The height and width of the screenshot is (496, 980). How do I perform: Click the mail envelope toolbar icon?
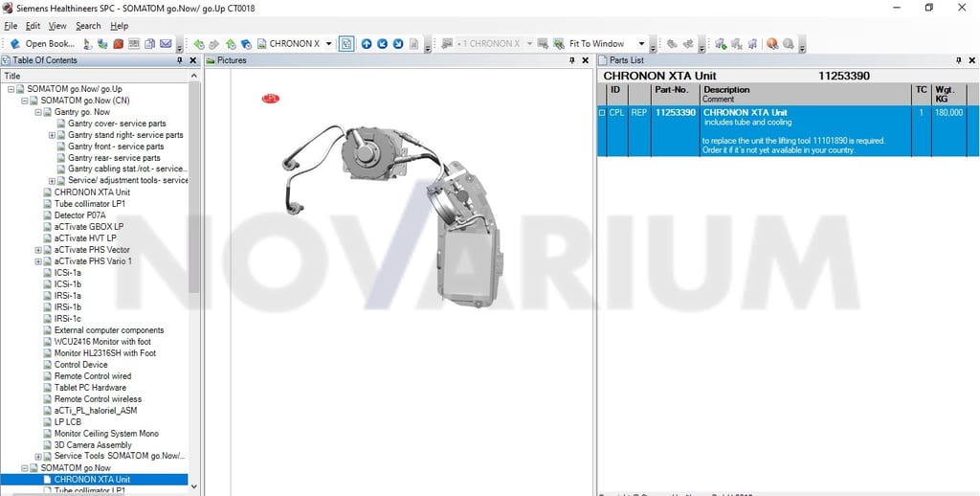166,44
